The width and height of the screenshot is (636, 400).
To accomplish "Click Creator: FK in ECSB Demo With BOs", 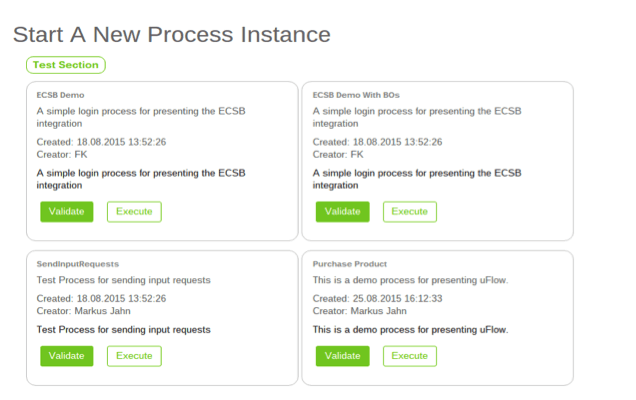I will pyautogui.click(x=338, y=155).
